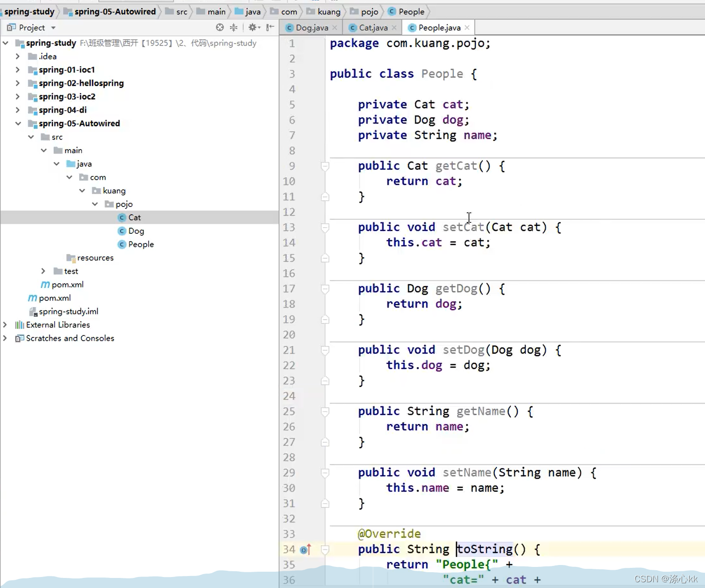Screen dimensions: 705x588
Task: Click spring-05-Autowired breadcrumb
Action: click(110, 12)
